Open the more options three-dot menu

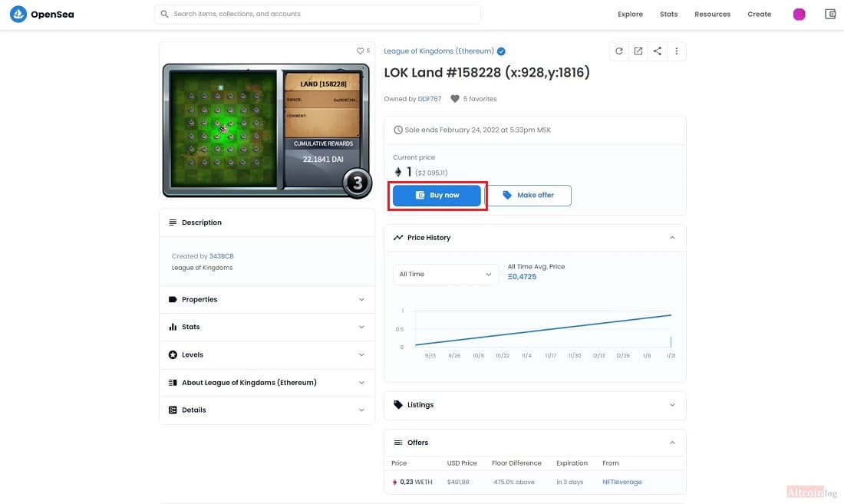point(677,51)
